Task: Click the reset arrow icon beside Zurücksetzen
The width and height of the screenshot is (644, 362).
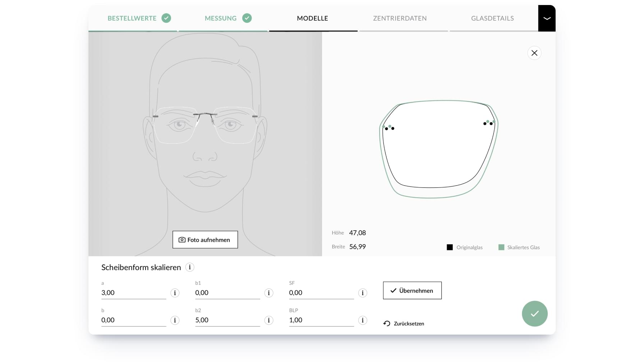Action: click(386, 323)
